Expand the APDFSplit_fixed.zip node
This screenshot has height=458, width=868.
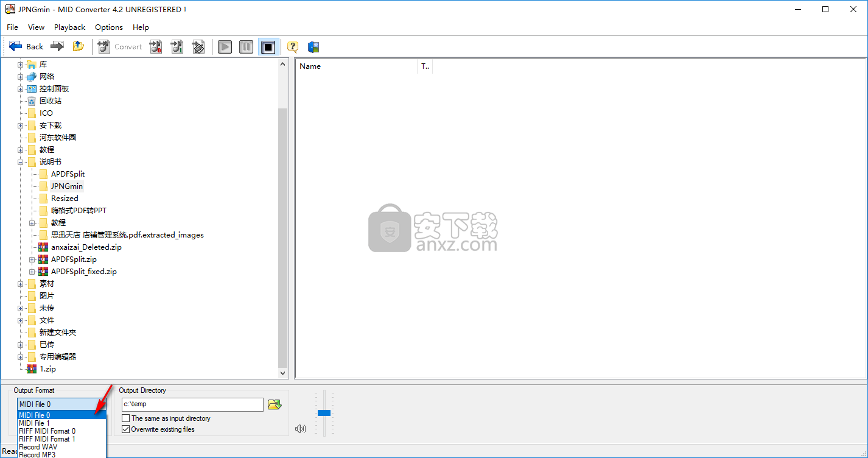(32, 272)
